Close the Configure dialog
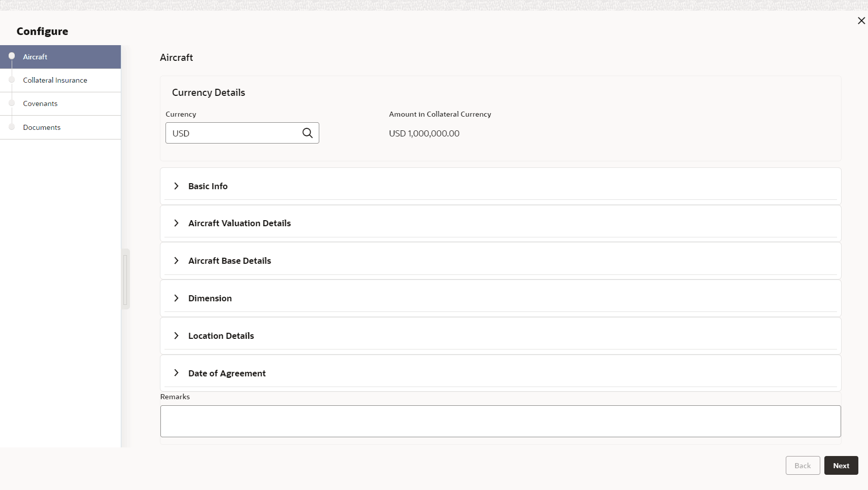This screenshot has height=490, width=868. [861, 21]
